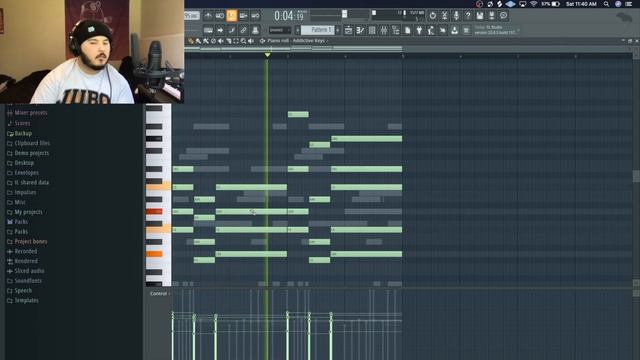Click the piano roll vertical scrollbar

tap(636, 176)
